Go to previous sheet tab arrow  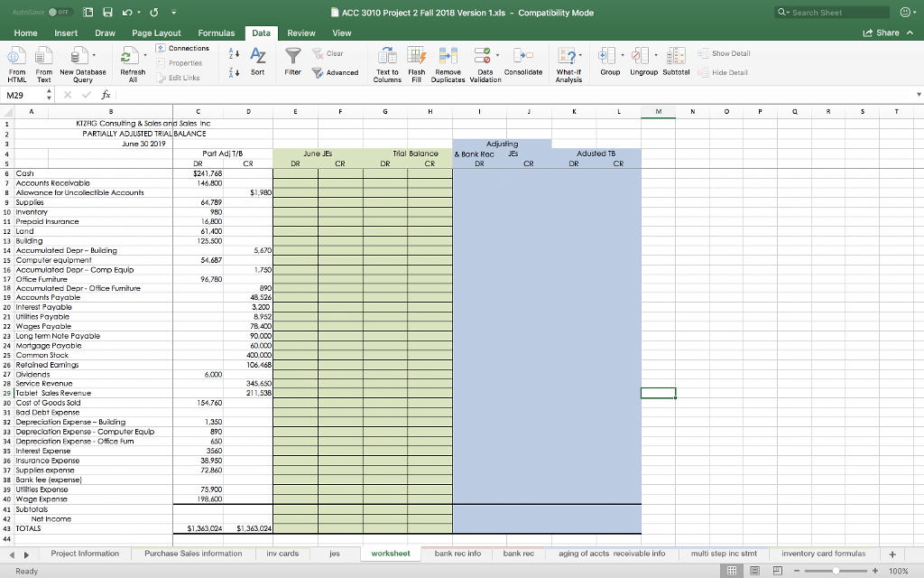coord(12,555)
